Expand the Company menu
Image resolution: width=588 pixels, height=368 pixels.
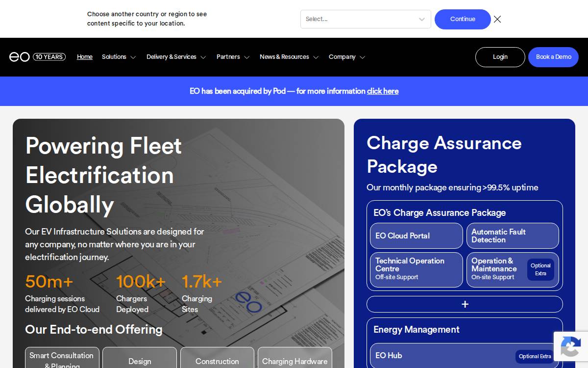click(346, 57)
